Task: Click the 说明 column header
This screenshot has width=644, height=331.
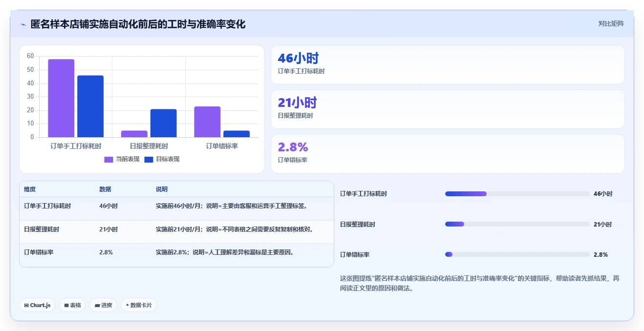Action: point(162,189)
